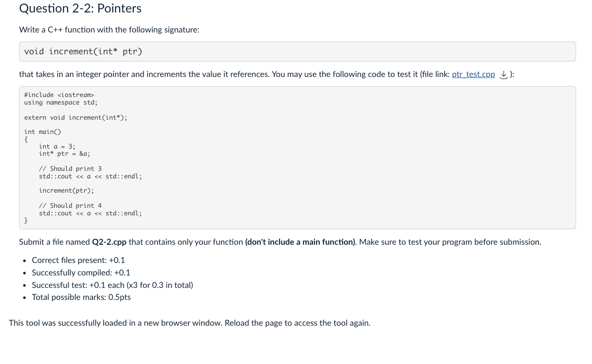Viewport: 592px width, 364px height.
Task: Click the '#include <iostream>' code line
Action: pos(59,95)
